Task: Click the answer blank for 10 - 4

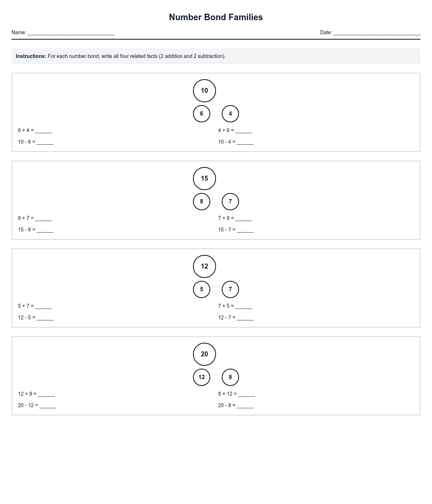Action: coord(245,142)
